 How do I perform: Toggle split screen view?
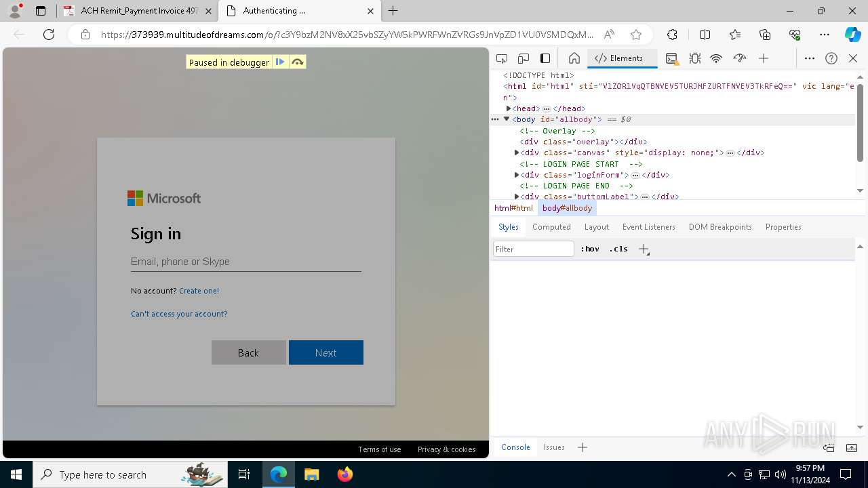[705, 35]
